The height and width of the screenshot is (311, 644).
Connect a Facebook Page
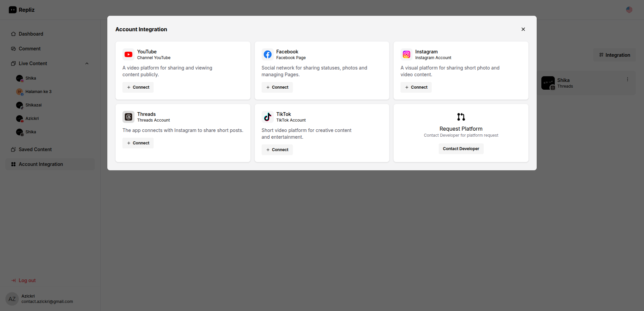tap(277, 87)
